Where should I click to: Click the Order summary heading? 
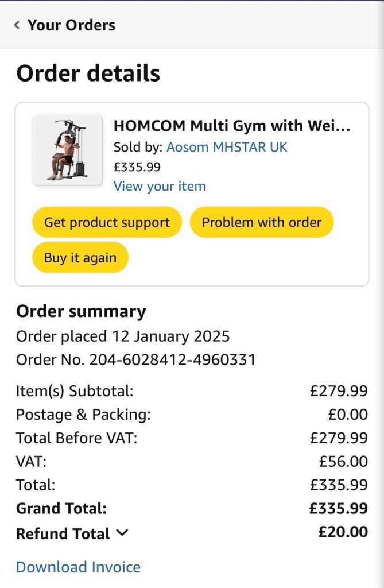81,311
